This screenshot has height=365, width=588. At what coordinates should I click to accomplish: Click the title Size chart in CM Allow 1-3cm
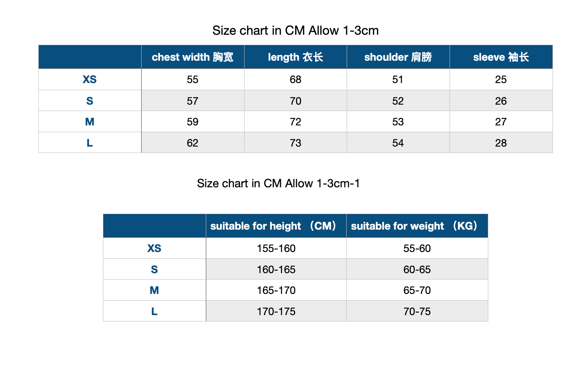point(296,30)
